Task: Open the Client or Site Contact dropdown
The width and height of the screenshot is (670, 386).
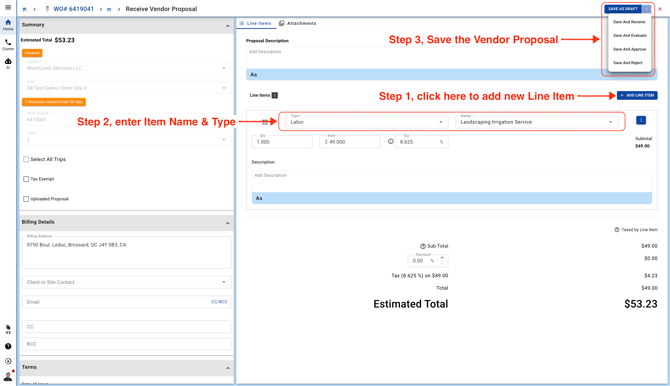Action: (x=126, y=282)
